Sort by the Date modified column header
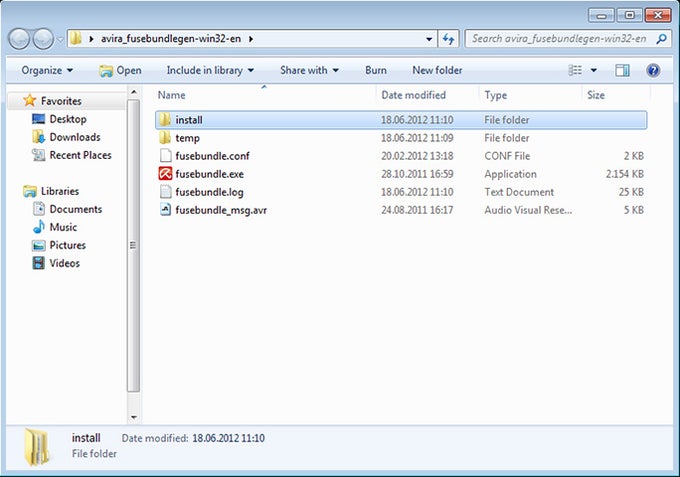Image resolution: width=680 pixels, height=477 pixels. click(x=413, y=95)
